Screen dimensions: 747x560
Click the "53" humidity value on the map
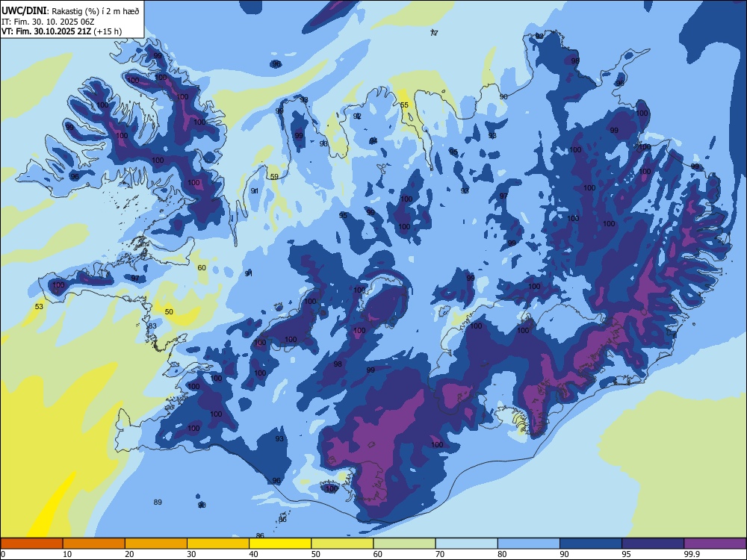39,306
